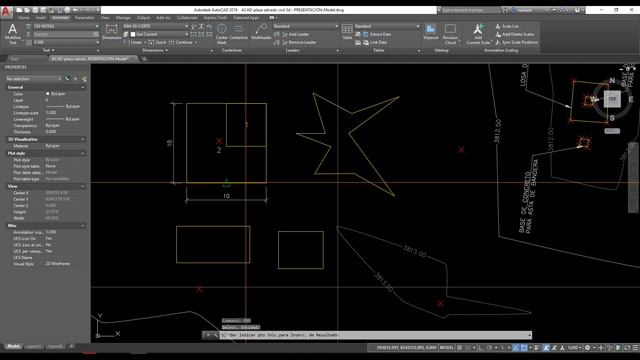Open the Output ribbon tab
The width and height of the screenshot is (640, 360).
point(143,18)
